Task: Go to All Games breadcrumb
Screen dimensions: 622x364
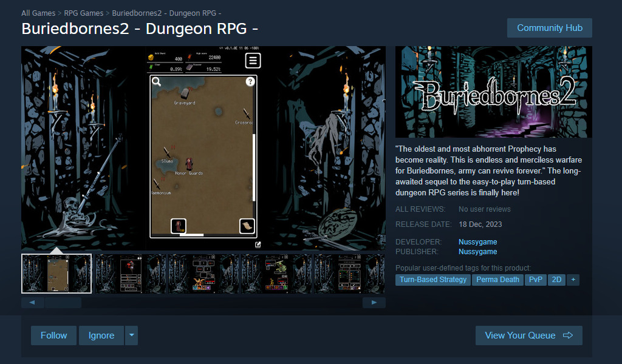Action: tap(38, 13)
